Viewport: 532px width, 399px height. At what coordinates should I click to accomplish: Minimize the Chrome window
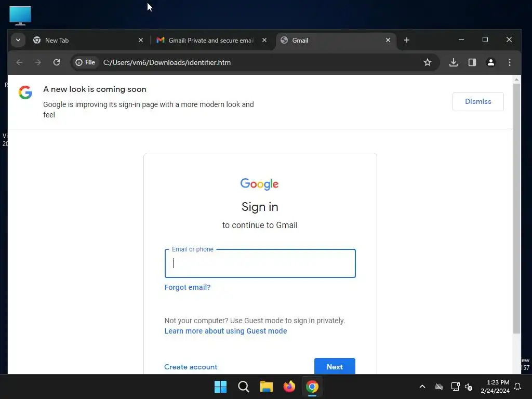[461, 39]
